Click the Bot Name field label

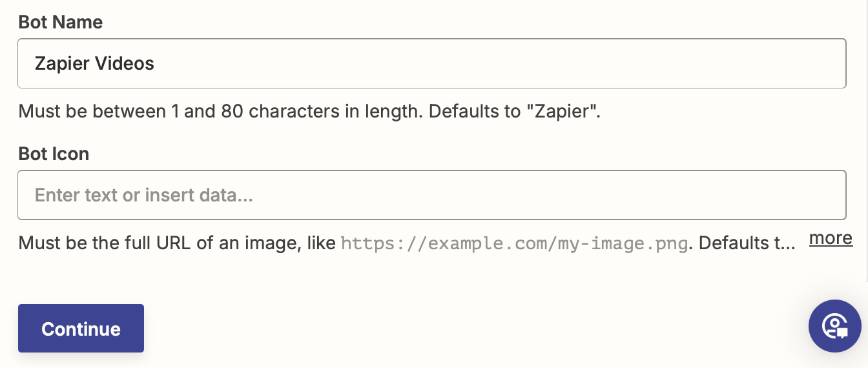61,23
